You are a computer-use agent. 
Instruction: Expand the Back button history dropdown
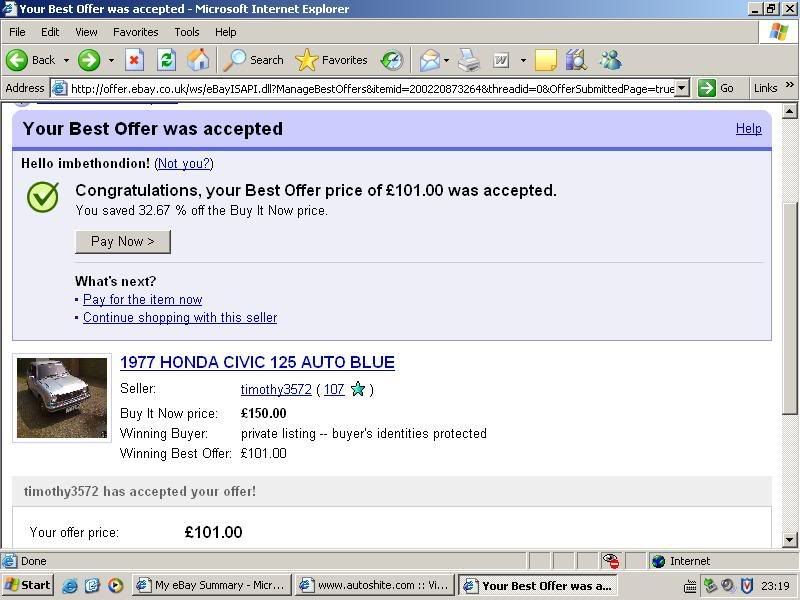(66, 60)
